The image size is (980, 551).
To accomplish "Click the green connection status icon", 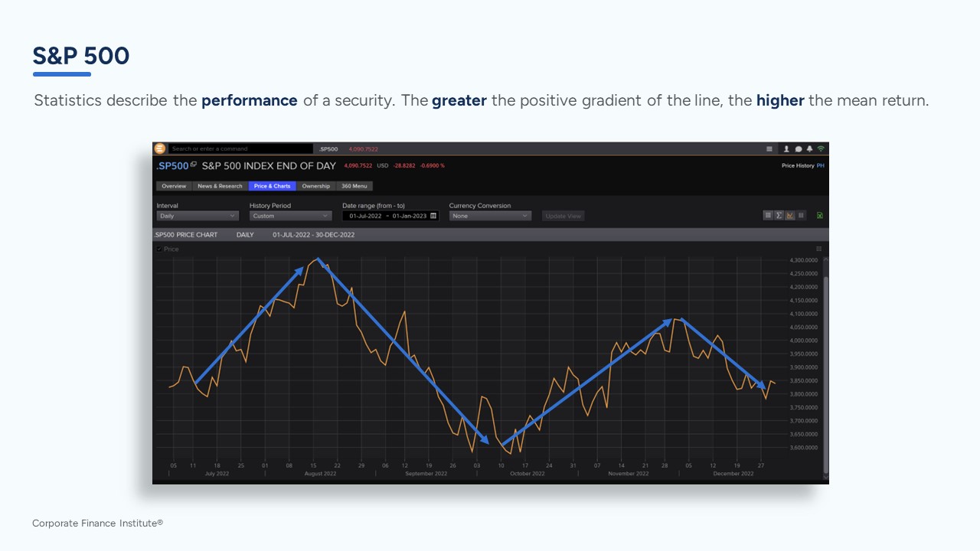I will [821, 148].
